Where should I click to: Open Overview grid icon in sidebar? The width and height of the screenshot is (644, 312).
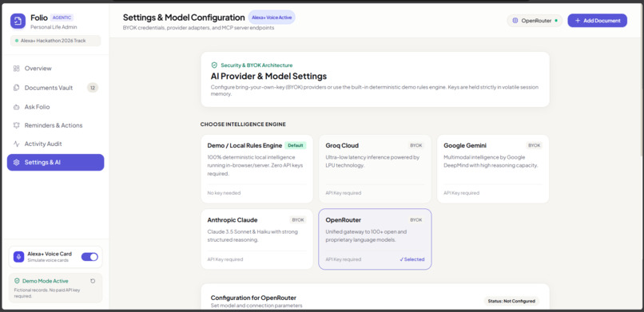[x=17, y=69]
